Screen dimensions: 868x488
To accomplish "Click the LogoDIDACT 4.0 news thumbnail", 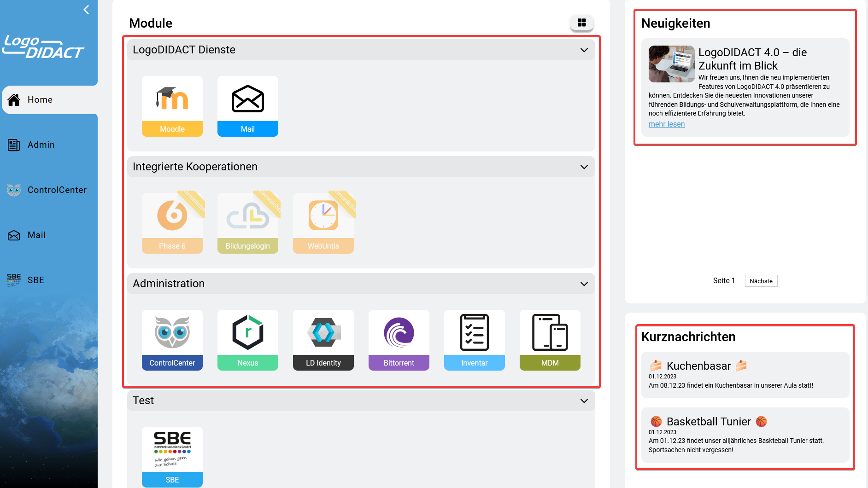I will (672, 64).
